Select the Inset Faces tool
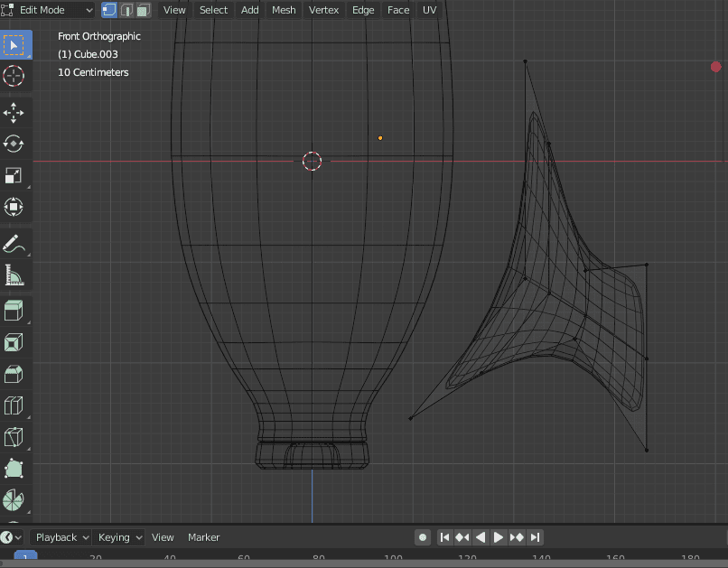 coord(15,341)
